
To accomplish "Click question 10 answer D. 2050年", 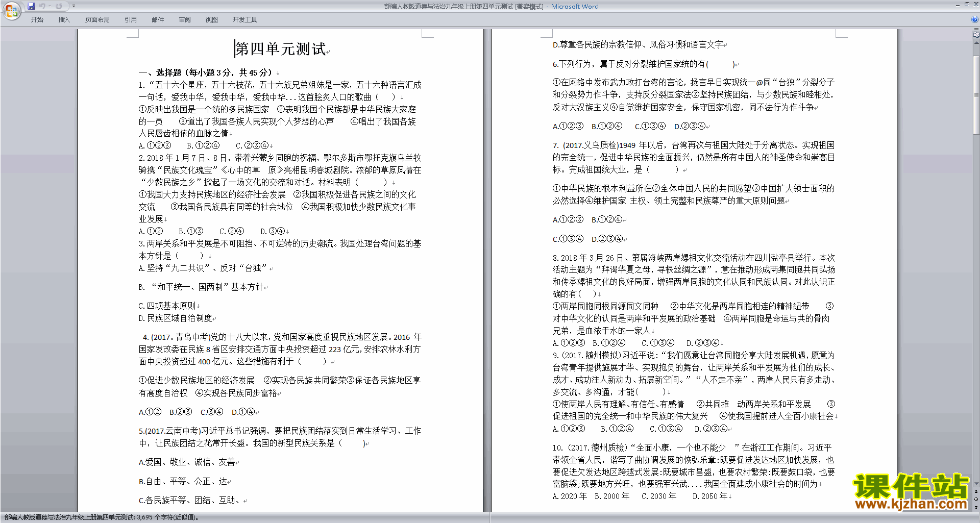I will point(710,496).
